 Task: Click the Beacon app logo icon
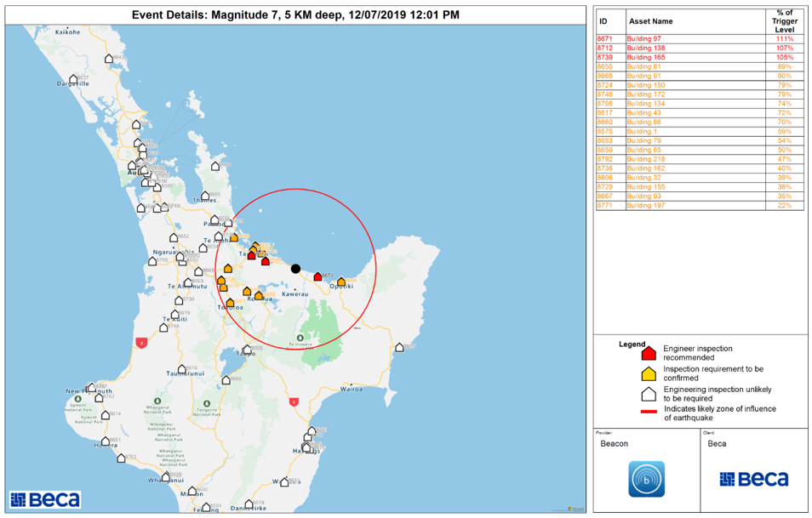[x=646, y=479]
